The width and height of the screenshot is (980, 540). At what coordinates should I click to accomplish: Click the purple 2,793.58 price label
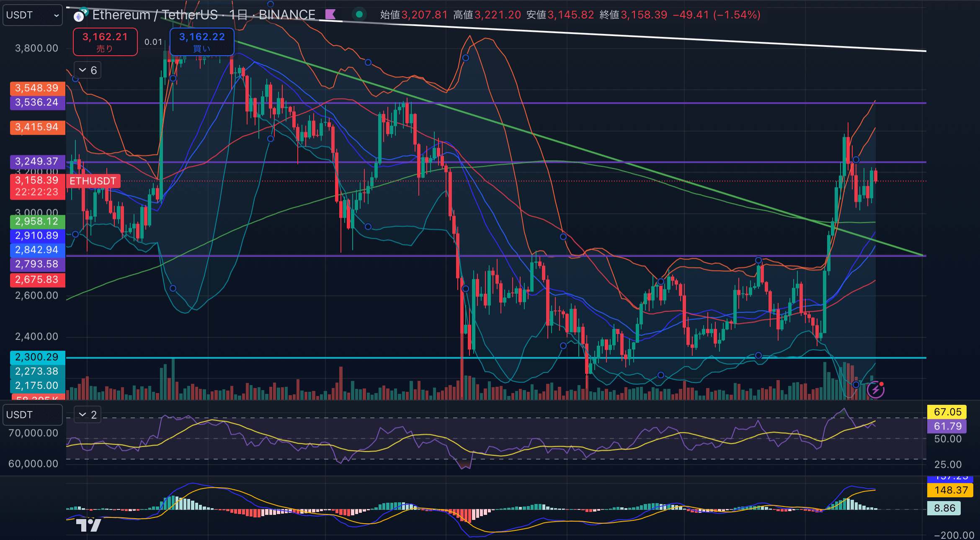37,264
